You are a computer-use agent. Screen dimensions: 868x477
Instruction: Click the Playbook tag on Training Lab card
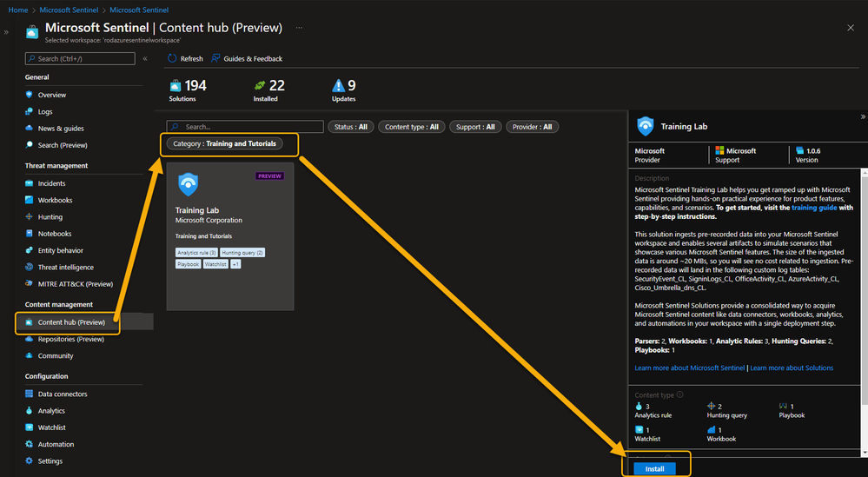click(189, 264)
